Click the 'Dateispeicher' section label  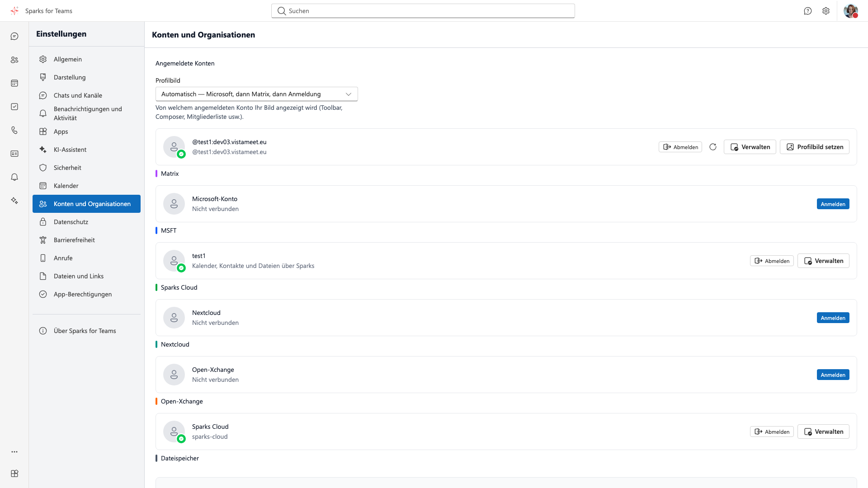(x=180, y=458)
